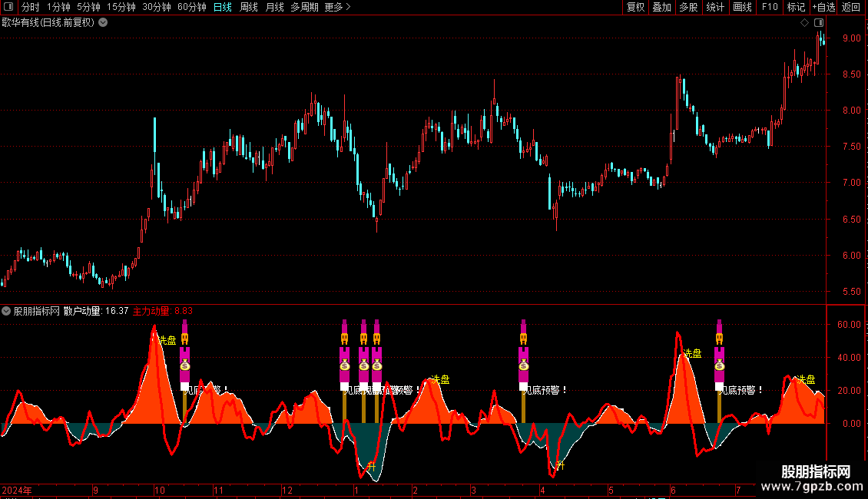The width and height of the screenshot is (868, 499).
Task: Click the 主力动量: 8.83 value
Action: pos(163,312)
